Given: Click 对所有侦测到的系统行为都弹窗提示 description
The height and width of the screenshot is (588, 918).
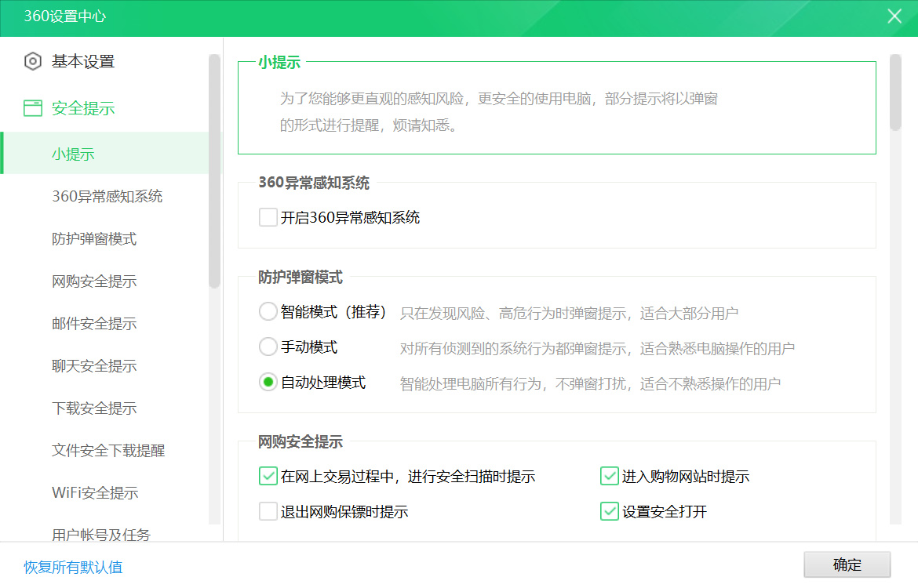Looking at the screenshot, I should pyautogui.click(x=597, y=349).
